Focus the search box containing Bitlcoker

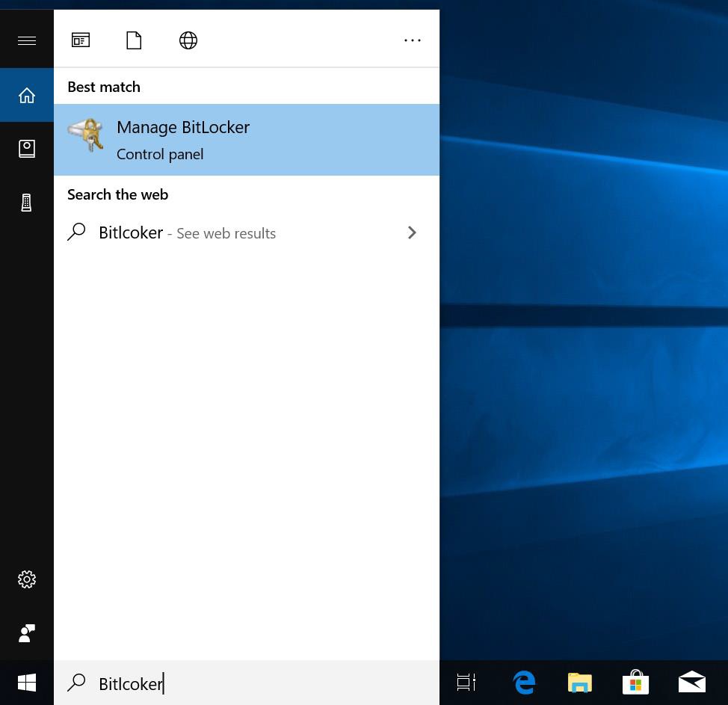pos(247,683)
